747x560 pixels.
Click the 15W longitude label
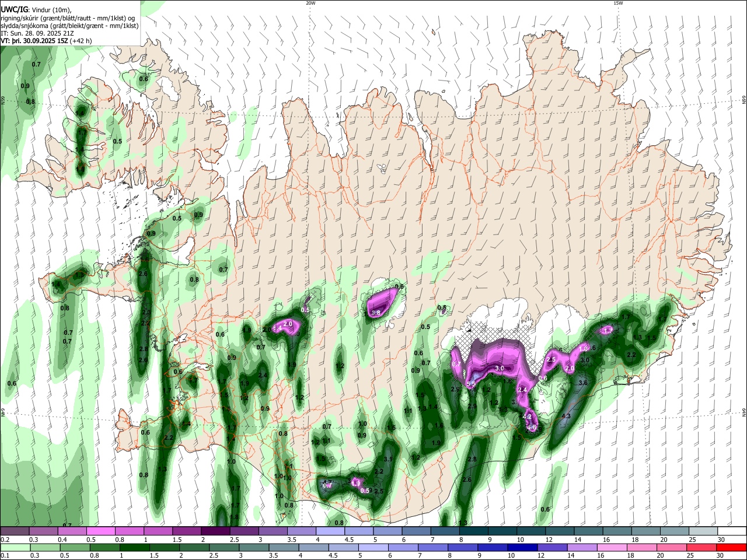click(x=618, y=3)
